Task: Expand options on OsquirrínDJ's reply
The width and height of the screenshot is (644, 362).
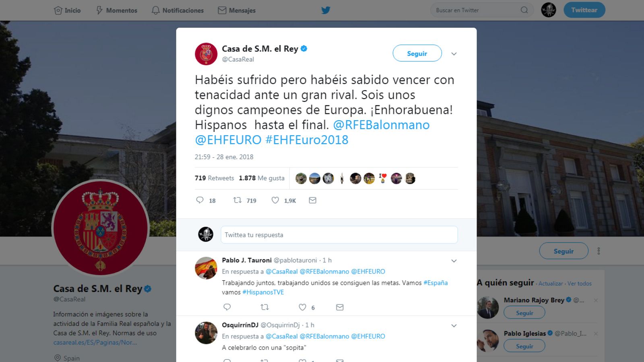Action: [x=454, y=325]
